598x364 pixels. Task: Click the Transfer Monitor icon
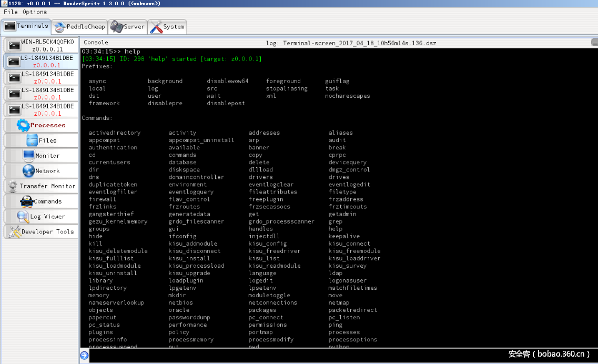(13, 186)
